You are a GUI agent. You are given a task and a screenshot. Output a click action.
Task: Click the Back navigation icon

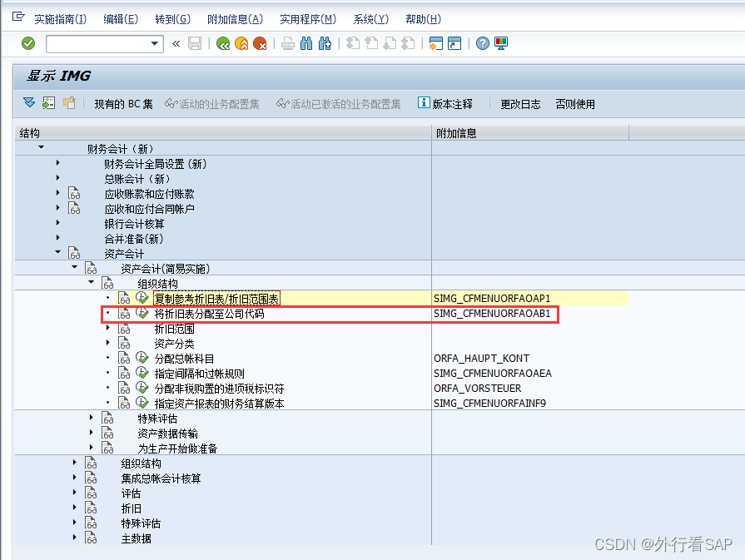coord(222,44)
